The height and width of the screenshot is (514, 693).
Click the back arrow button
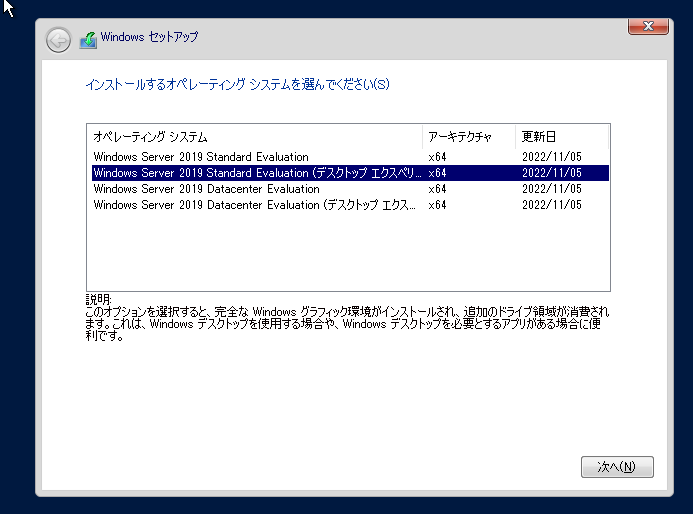(x=58, y=41)
